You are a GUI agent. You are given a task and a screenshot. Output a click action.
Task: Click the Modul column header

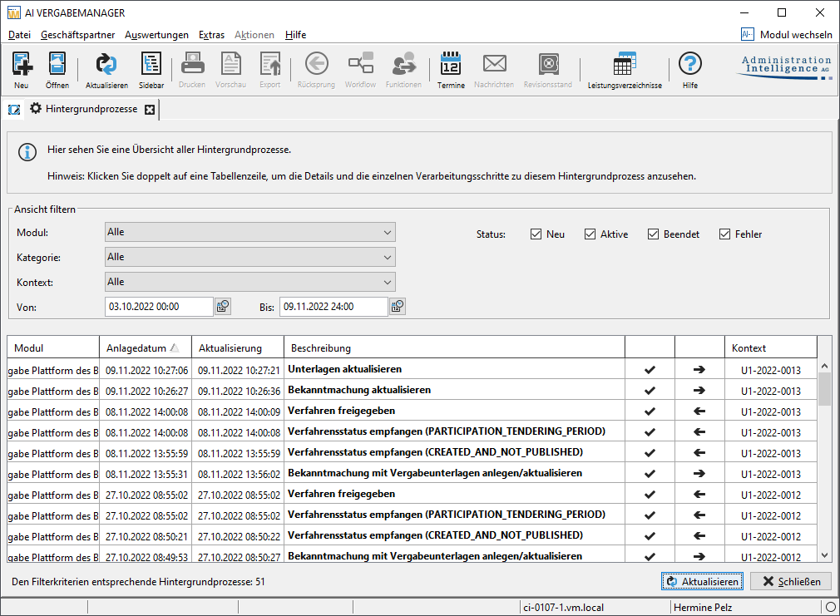53,347
